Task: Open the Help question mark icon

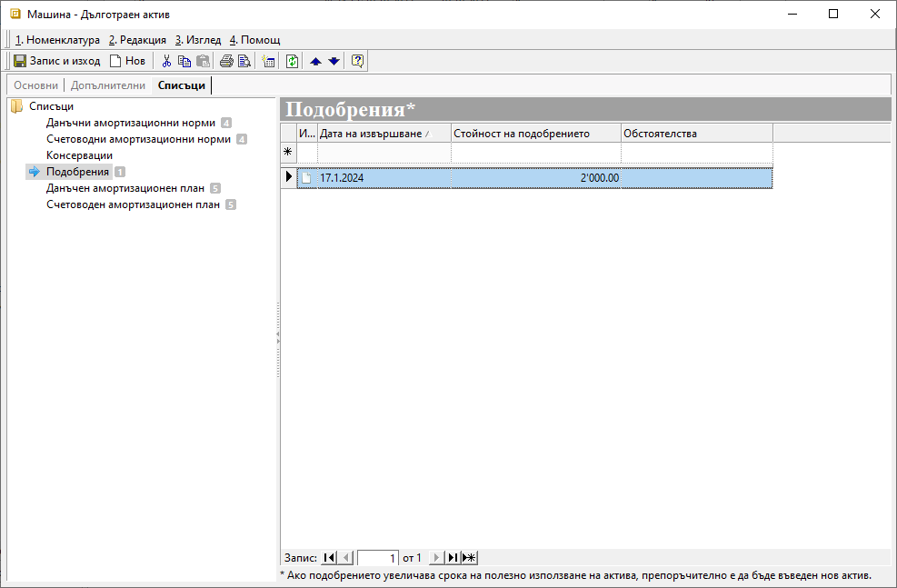Action: (x=357, y=62)
